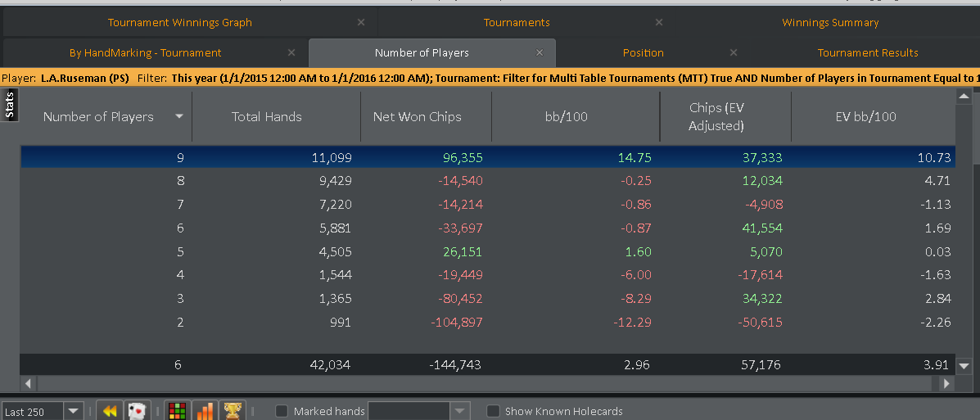Click the orange bar chart icon
Image resolution: width=980 pixels, height=420 pixels.
pyautogui.click(x=205, y=411)
